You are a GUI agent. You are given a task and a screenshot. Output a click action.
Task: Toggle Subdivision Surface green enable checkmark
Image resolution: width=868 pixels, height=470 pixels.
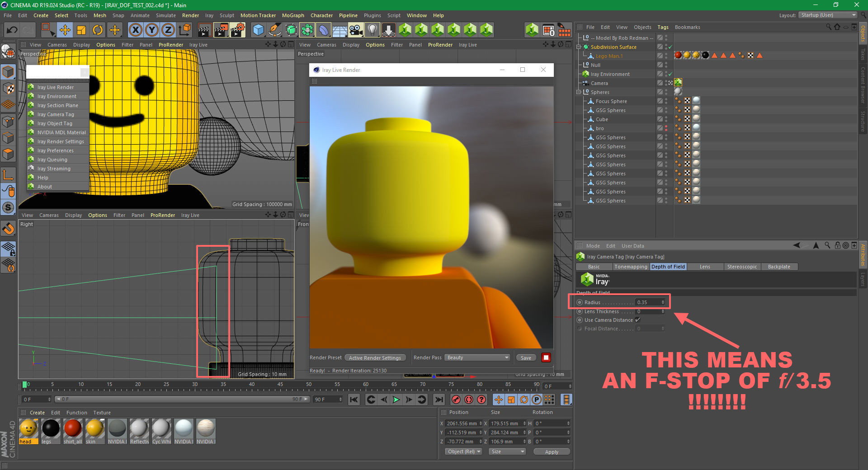670,47
